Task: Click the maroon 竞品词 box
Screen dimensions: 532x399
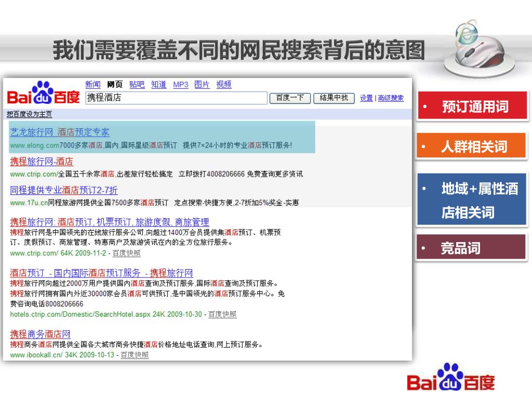Action: [472, 247]
